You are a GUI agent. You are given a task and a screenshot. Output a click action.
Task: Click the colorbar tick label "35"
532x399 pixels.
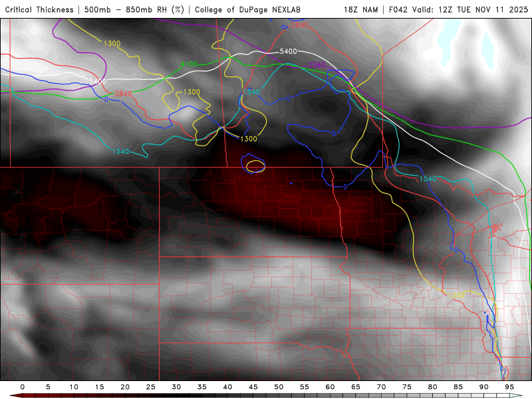coord(202,387)
